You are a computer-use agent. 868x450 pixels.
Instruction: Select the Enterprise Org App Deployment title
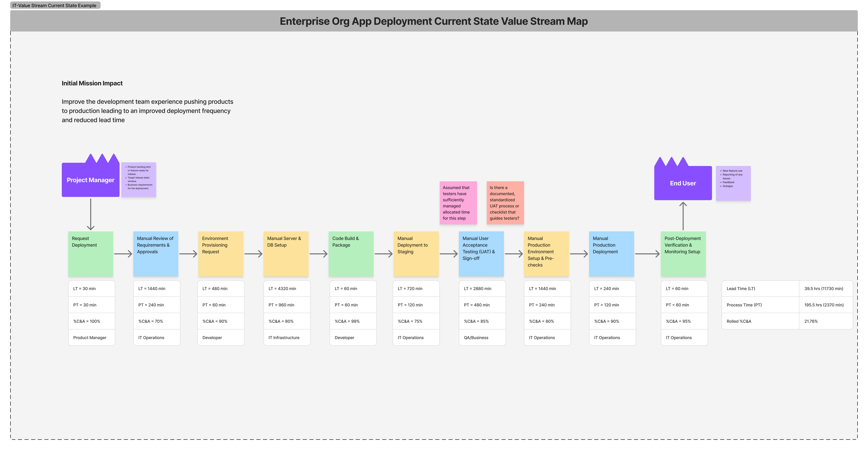[x=434, y=21]
